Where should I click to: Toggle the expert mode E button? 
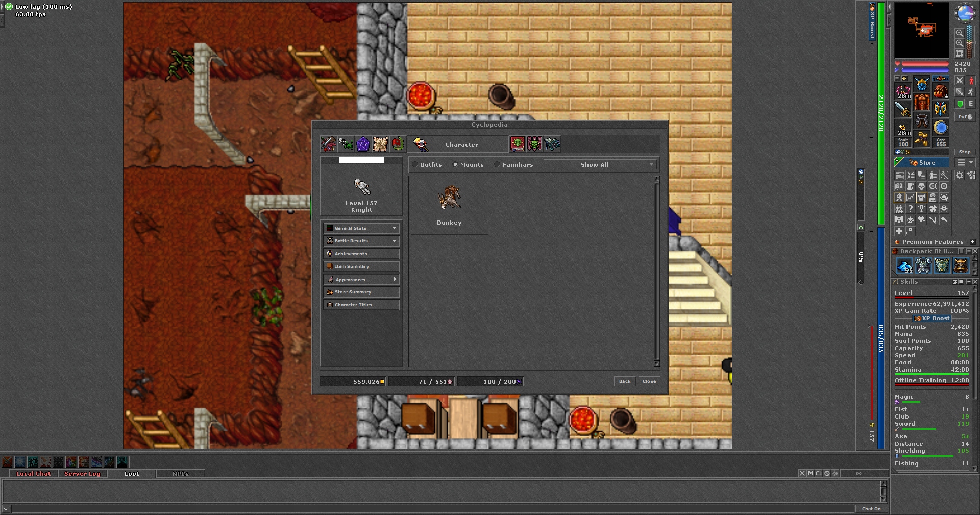click(x=971, y=104)
